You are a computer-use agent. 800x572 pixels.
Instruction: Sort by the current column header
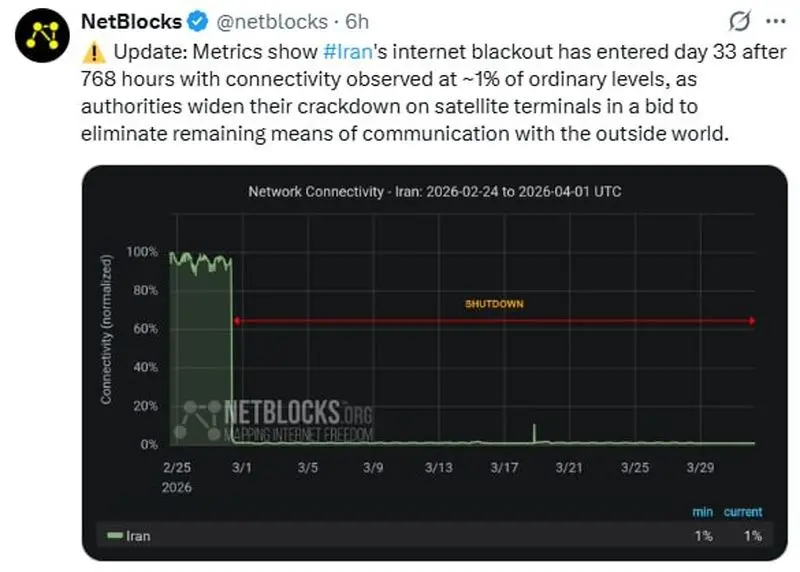[x=743, y=512]
